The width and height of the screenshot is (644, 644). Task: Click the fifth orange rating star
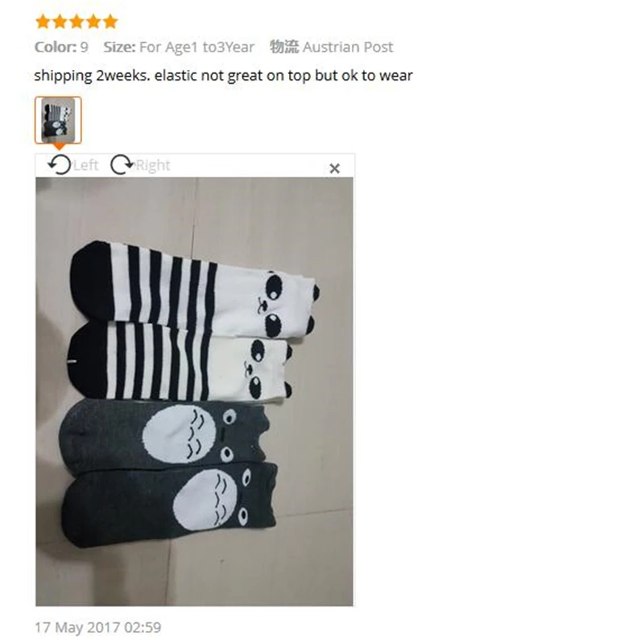pos(110,22)
